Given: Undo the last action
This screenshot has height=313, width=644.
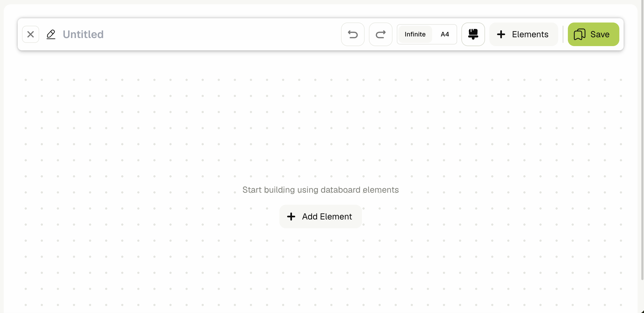Looking at the screenshot, I should [353, 34].
